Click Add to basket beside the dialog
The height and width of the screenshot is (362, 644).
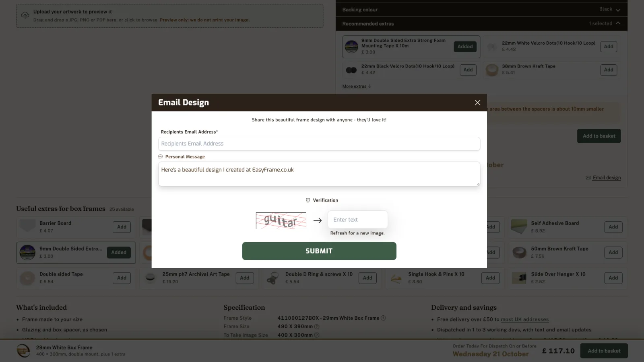599,136
